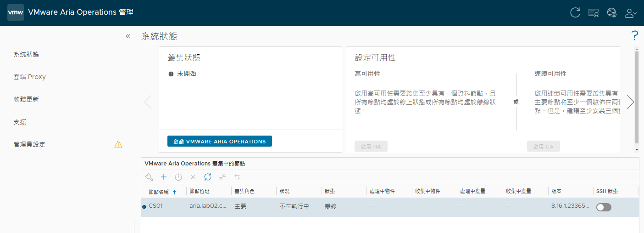644x233 pixels.
Task: Sort by 處理中物件 column header
Action: tap(382, 191)
